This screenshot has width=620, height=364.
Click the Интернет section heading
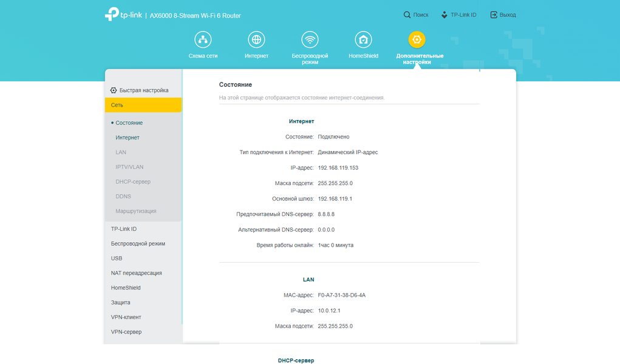[301, 121]
